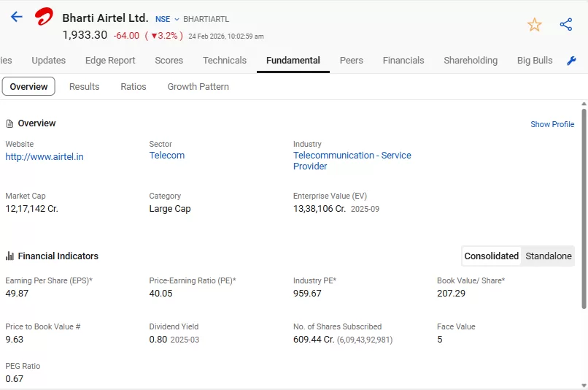The image size is (588, 390).
Task: Click the timestamp 24 Feb 2026
Action: click(x=225, y=37)
